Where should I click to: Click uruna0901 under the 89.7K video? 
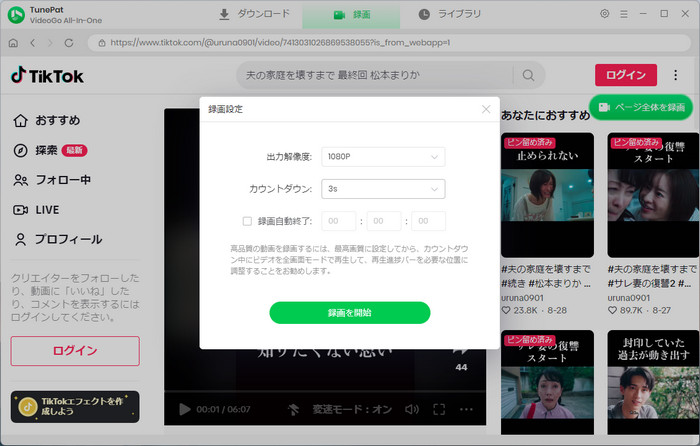629,298
